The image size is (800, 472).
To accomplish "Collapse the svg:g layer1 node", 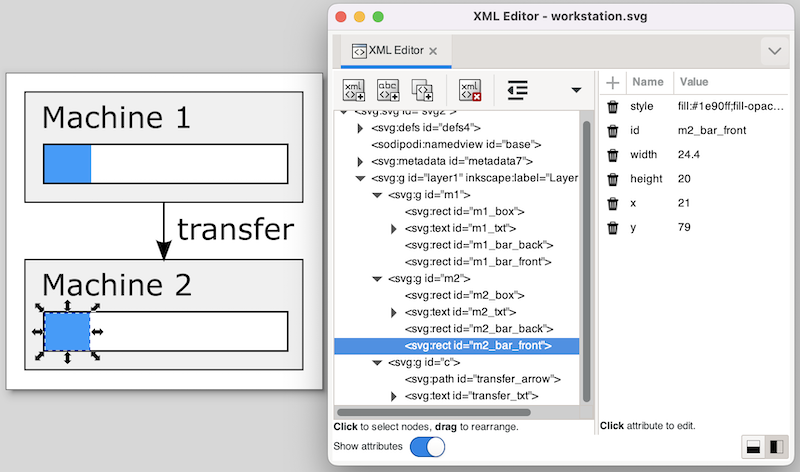I will [361, 178].
